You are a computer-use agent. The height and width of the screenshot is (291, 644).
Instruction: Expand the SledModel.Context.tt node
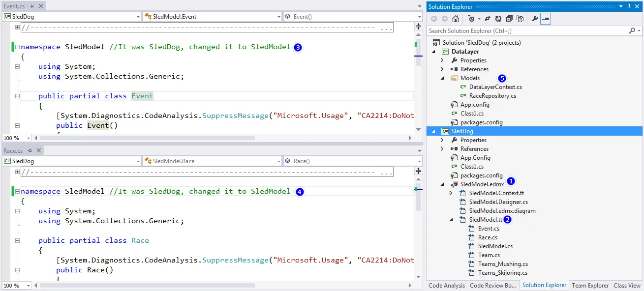451,193
